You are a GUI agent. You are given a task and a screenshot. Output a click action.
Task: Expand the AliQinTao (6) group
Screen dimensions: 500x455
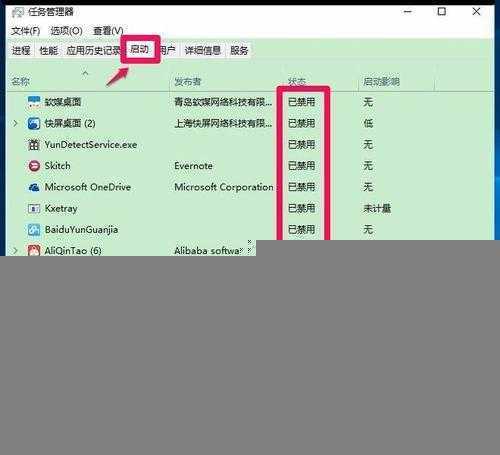tap(15, 250)
